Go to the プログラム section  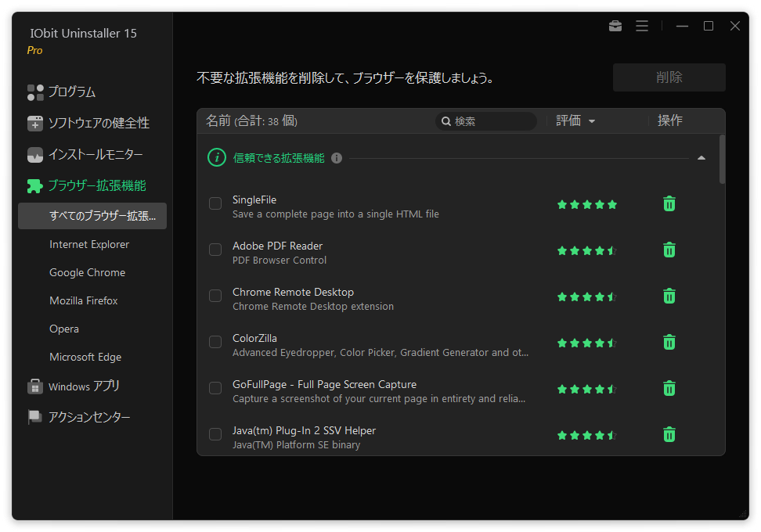click(x=71, y=92)
